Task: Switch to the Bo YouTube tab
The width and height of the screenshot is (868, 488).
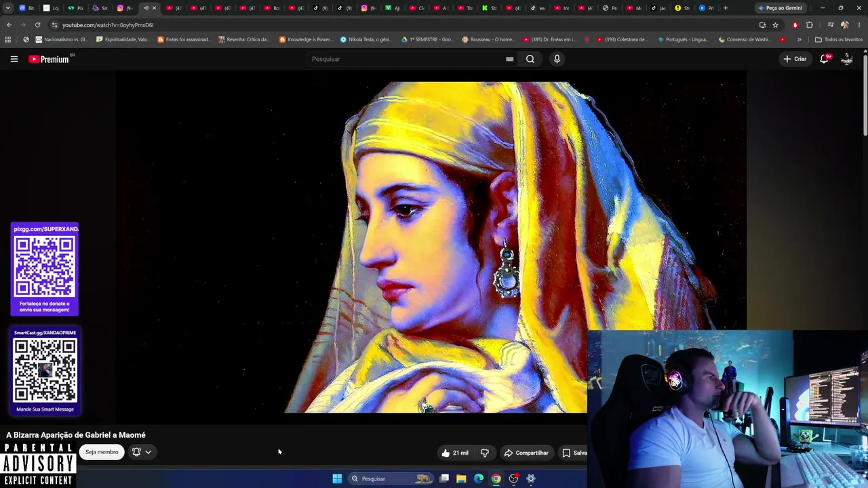Action: (272, 8)
